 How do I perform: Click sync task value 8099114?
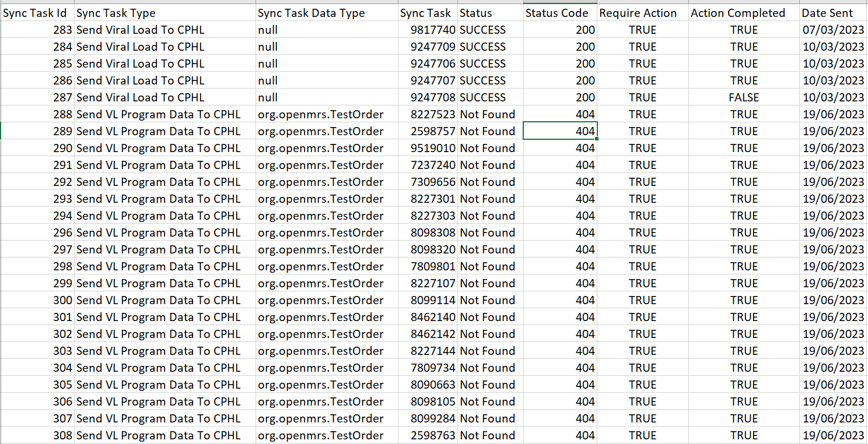point(428,300)
